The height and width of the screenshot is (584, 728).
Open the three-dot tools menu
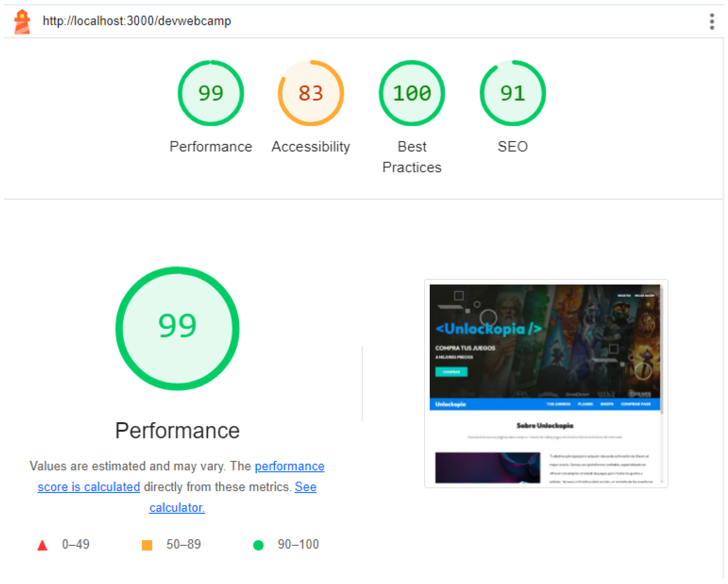(712, 21)
